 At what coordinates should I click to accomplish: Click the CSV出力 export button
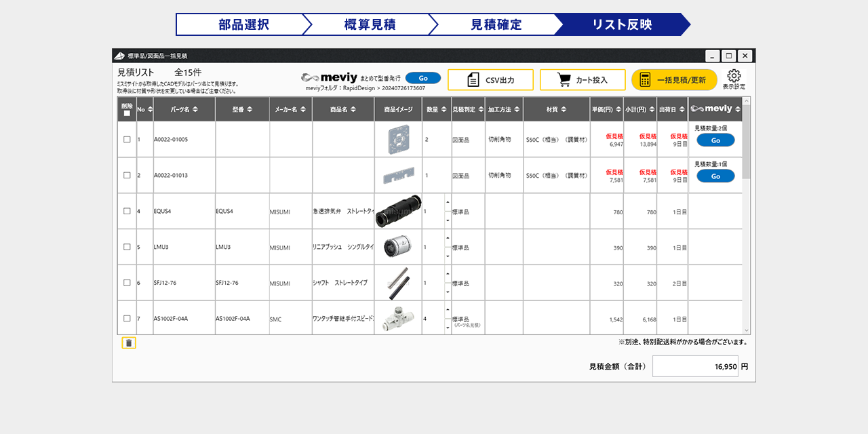[x=490, y=80]
